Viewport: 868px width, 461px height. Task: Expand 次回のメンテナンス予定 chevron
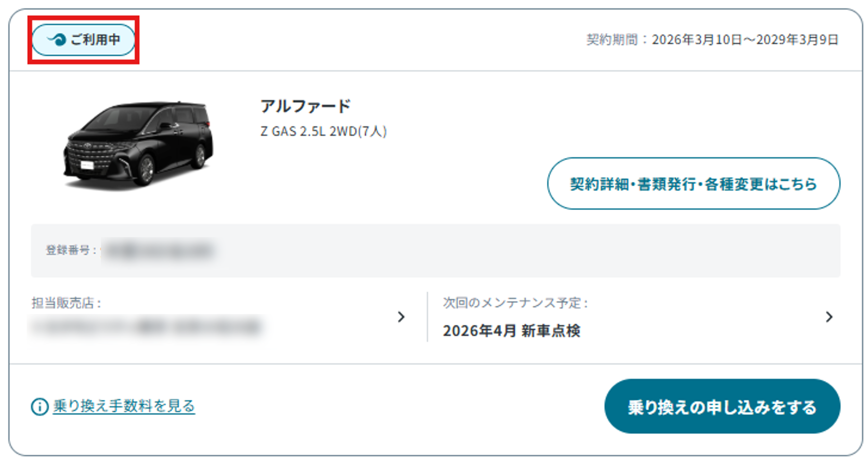[829, 316]
